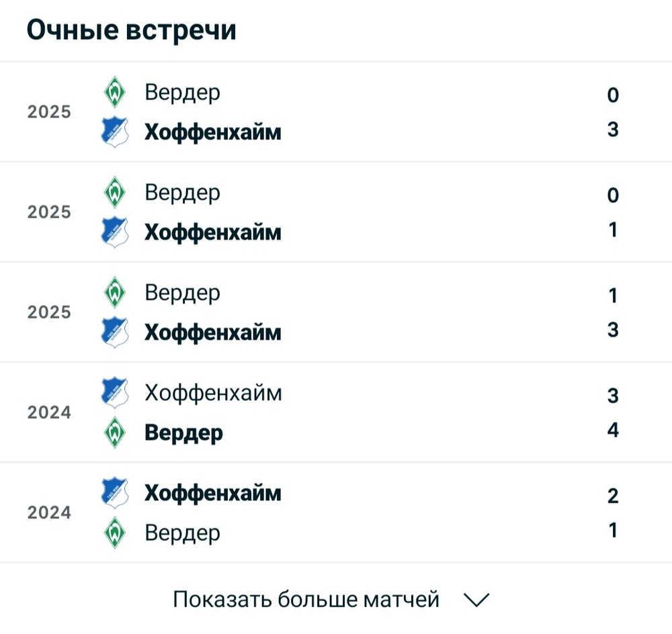Click Hoffenheim's score 3 in first match
Viewport: 672px width, 634px height.
(x=612, y=130)
